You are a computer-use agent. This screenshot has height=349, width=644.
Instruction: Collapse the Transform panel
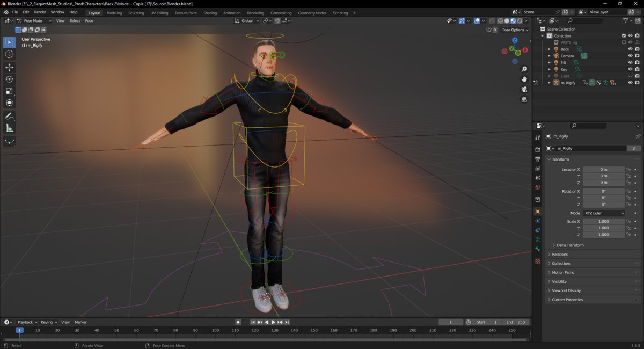pos(560,159)
